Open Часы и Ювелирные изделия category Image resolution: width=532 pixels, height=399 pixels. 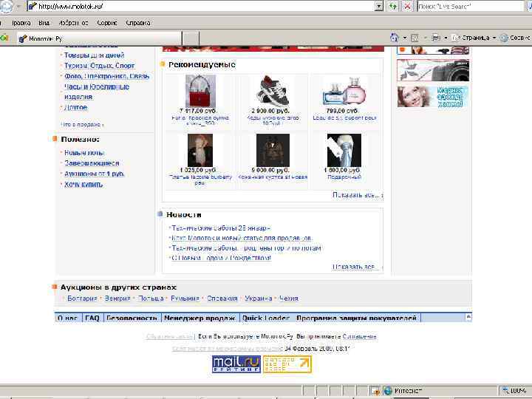[97, 92]
